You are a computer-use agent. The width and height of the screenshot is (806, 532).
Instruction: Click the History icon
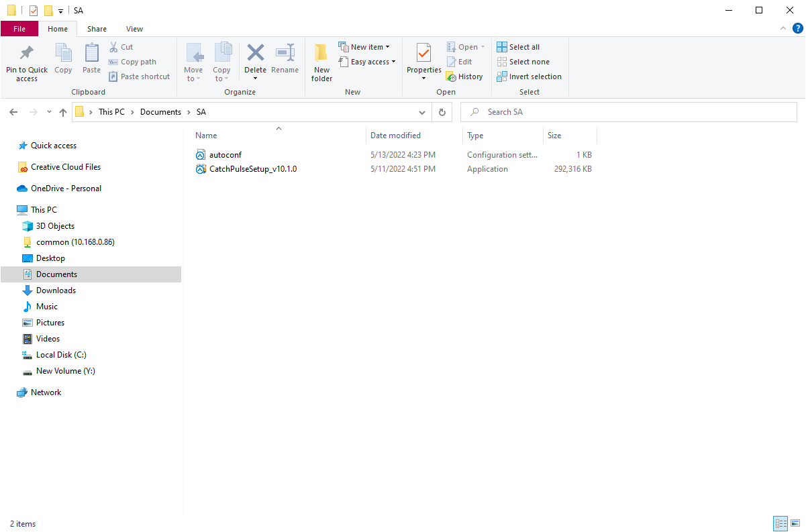(453, 76)
